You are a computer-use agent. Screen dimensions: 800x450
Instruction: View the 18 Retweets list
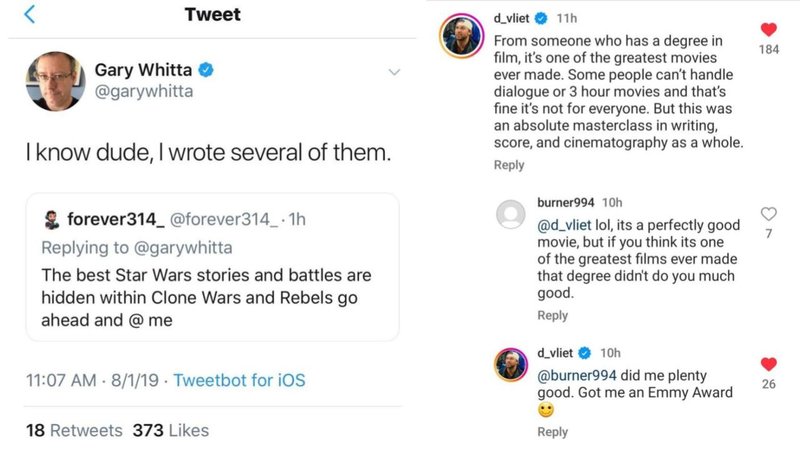pos(74,430)
